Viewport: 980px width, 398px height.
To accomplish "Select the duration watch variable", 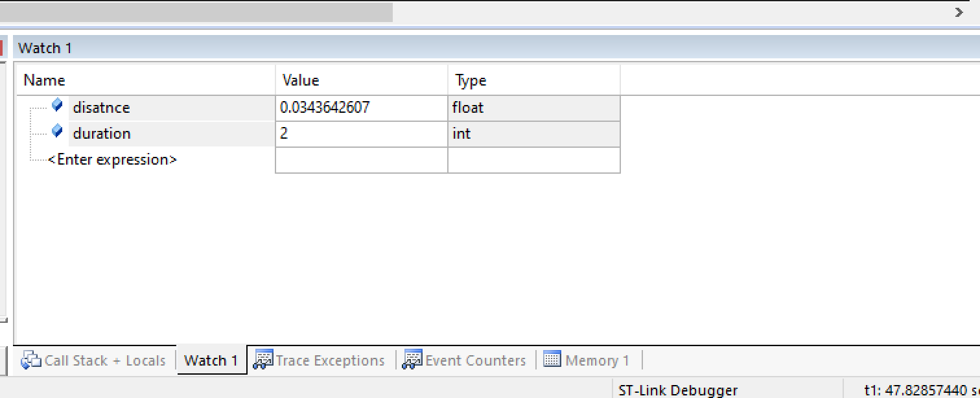I will [x=101, y=133].
